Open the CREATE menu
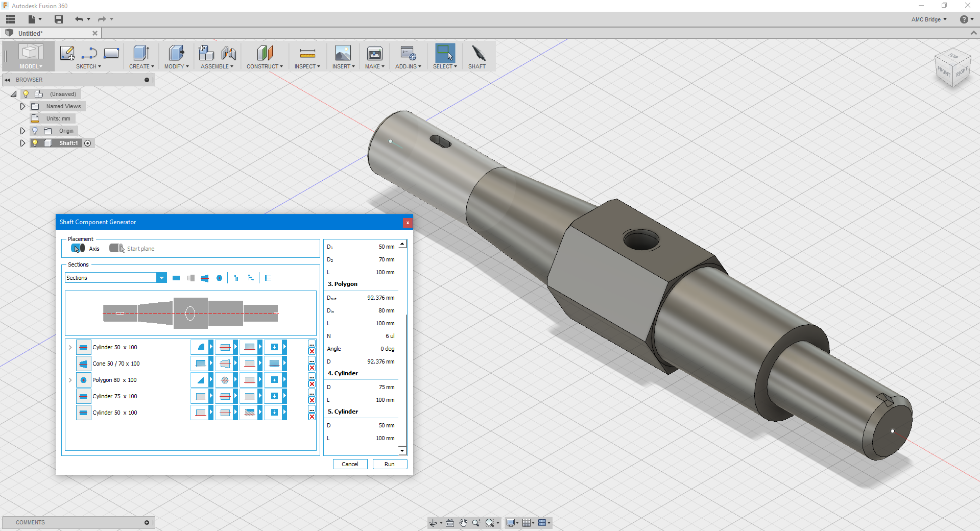The width and height of the screenshot is (980, 531). pyautogui.click(x=141, y=66)
